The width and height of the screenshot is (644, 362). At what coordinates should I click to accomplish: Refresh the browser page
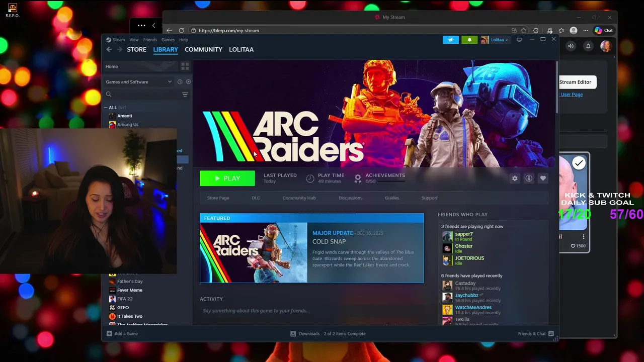[181, 31]
